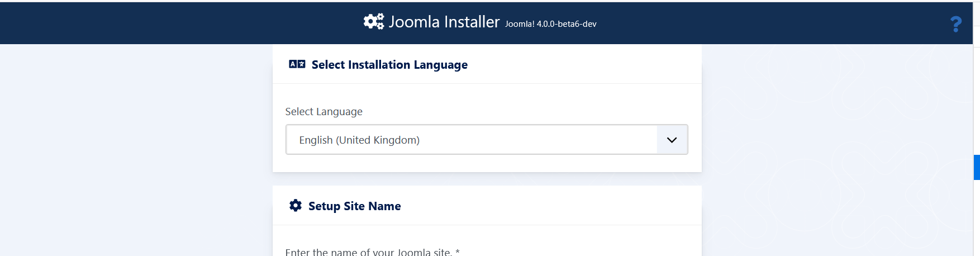Click the Joomla Installer title text

coord(444,22)
